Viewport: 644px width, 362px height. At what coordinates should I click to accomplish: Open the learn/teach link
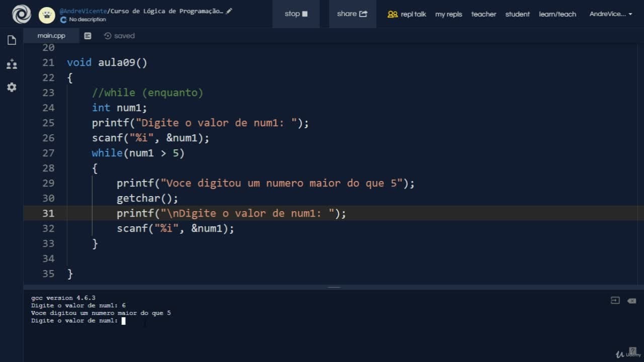(x=557, y=14)
